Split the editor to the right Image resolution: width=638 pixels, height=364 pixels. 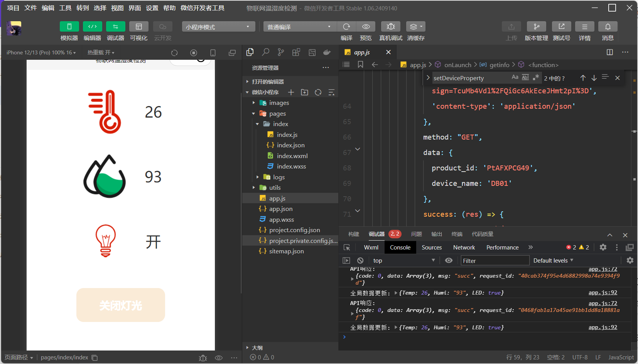[x=610, y=52]
